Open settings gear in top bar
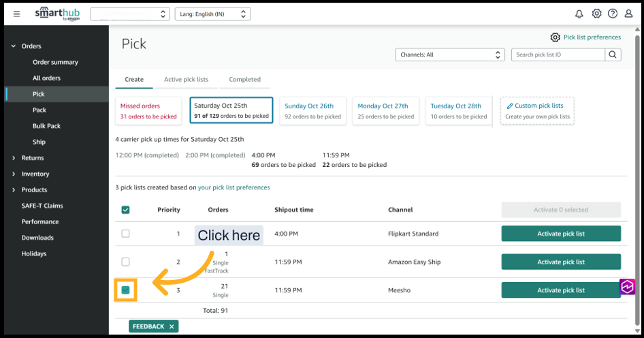The image size is (644, 338). pyautogui.click(x=596, y=14)
